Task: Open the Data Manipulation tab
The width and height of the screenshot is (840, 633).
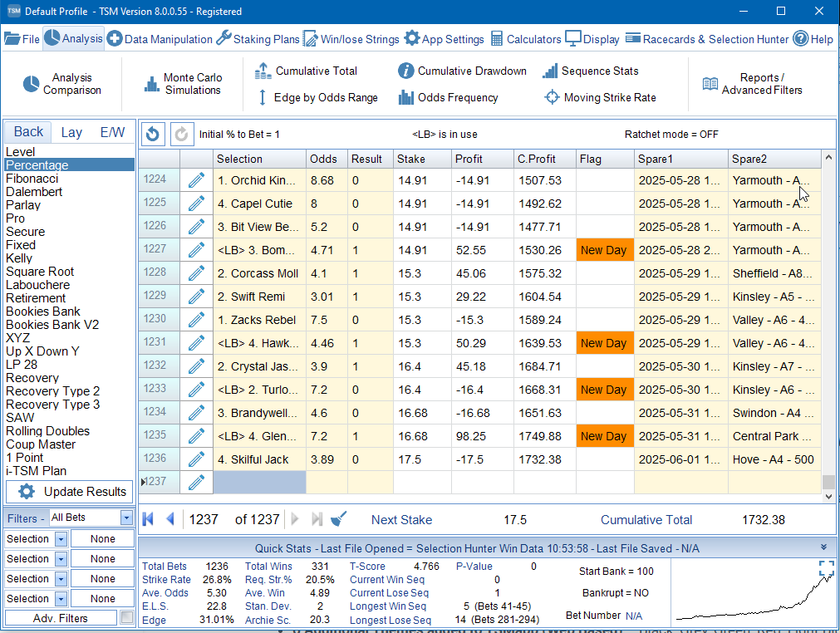Action: tap(159, 39)
